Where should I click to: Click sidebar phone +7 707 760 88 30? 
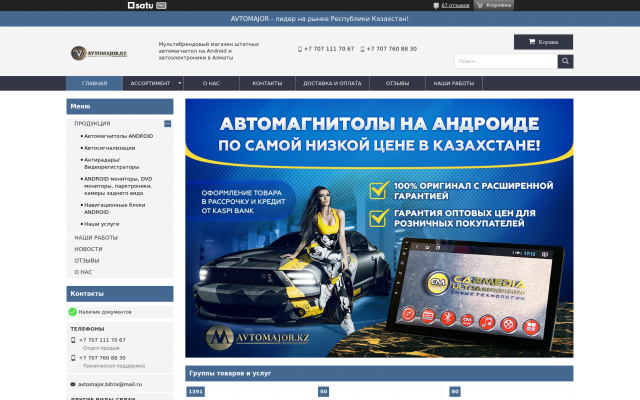(x=102, y=358)
